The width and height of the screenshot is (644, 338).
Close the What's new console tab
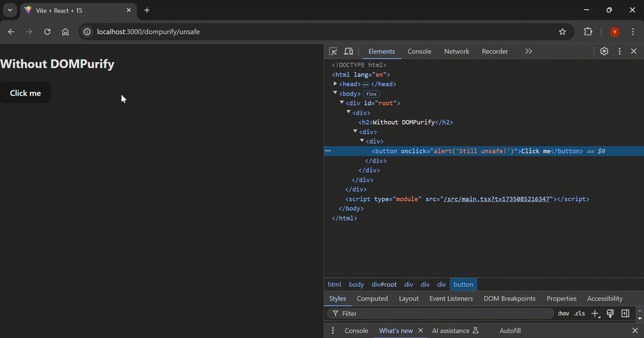pyautogui.click(x=421, y=331)
